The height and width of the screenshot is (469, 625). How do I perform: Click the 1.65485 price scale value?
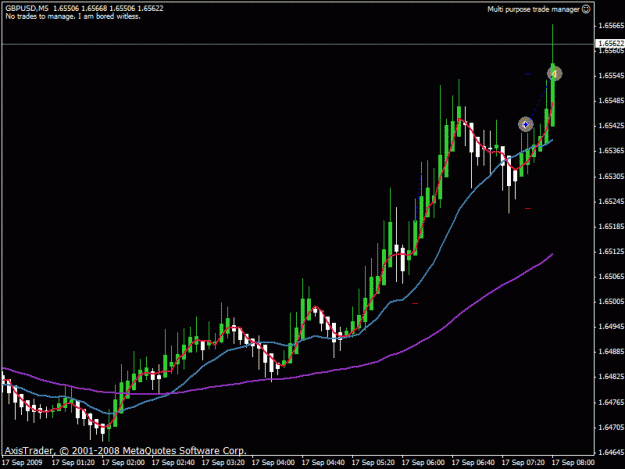coord(611,101)
